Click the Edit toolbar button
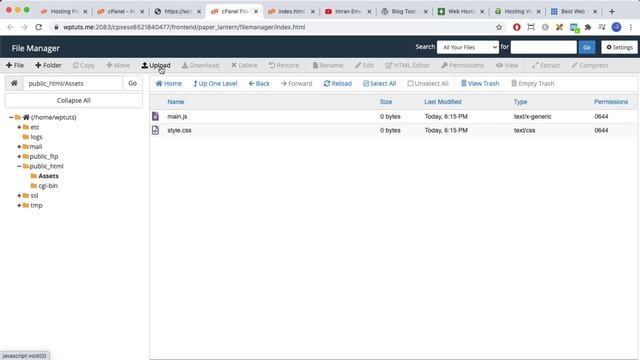The height and width of the screenshot is (360, 640). point(364,65)
